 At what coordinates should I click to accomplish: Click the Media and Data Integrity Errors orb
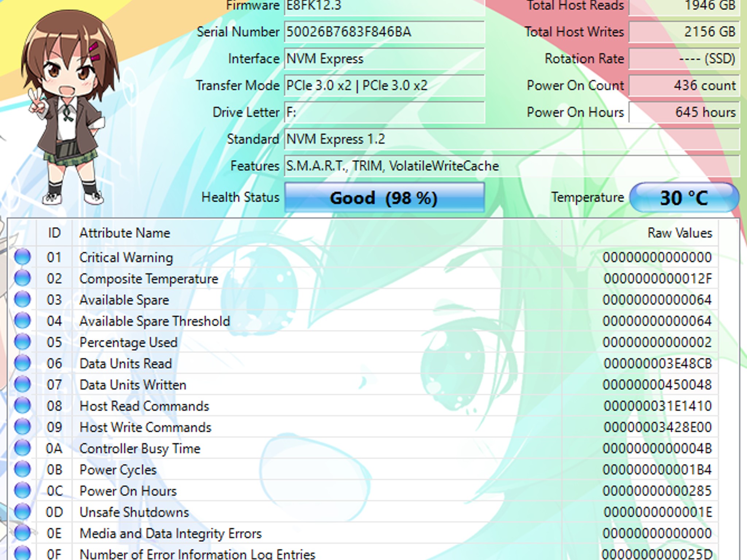22,533
